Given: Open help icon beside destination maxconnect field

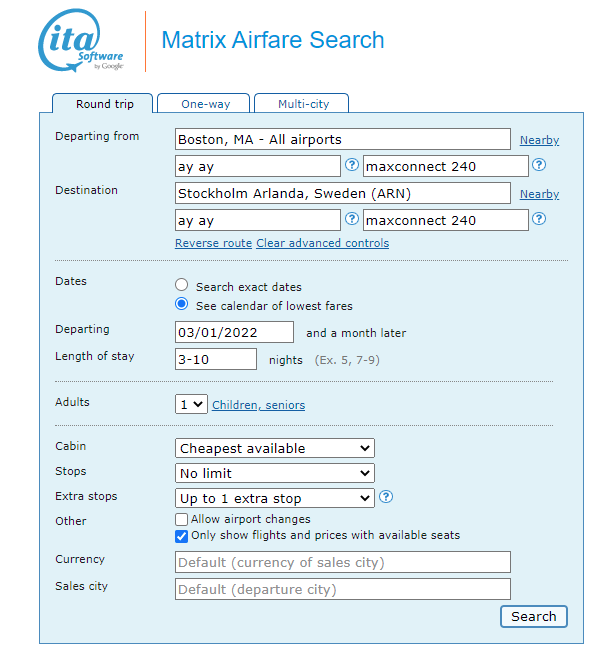Looking at the screenshot, I should (x=539, y=219).
